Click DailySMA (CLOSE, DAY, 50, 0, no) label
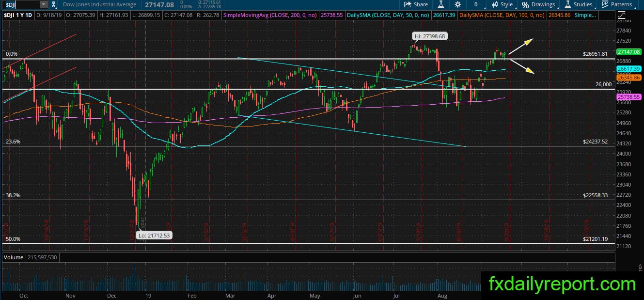The height and width of the screenshot is (300, 644). [389, 15]
